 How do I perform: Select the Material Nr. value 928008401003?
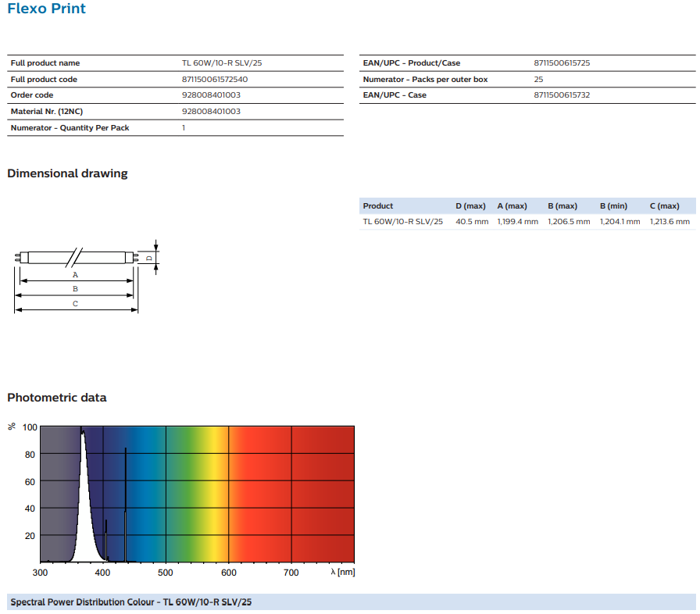point(211,112)
